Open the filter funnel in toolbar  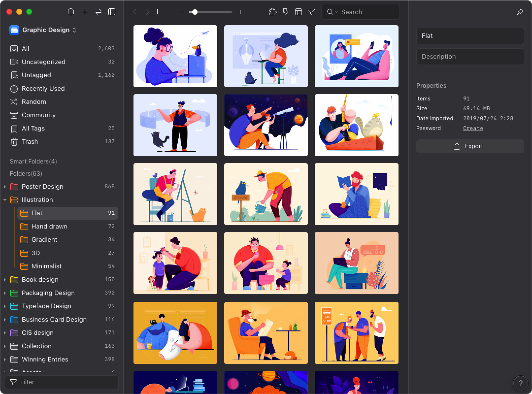point(311,12)
